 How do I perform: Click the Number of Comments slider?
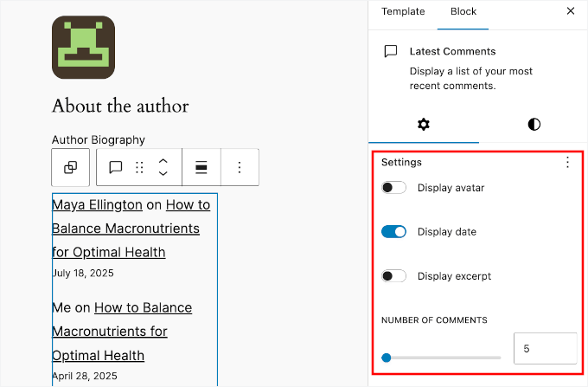(x=443, y=357)
